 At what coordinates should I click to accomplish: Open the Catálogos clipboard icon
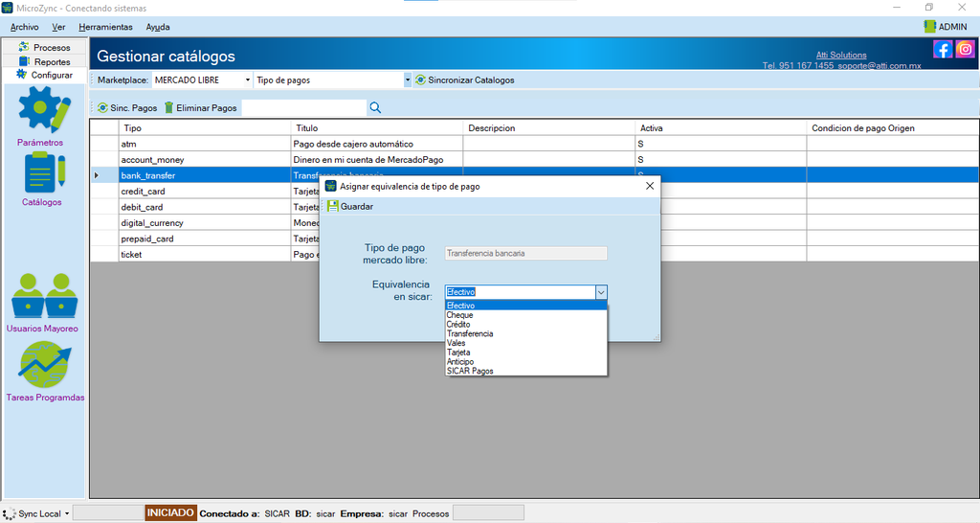pos(44,172)
